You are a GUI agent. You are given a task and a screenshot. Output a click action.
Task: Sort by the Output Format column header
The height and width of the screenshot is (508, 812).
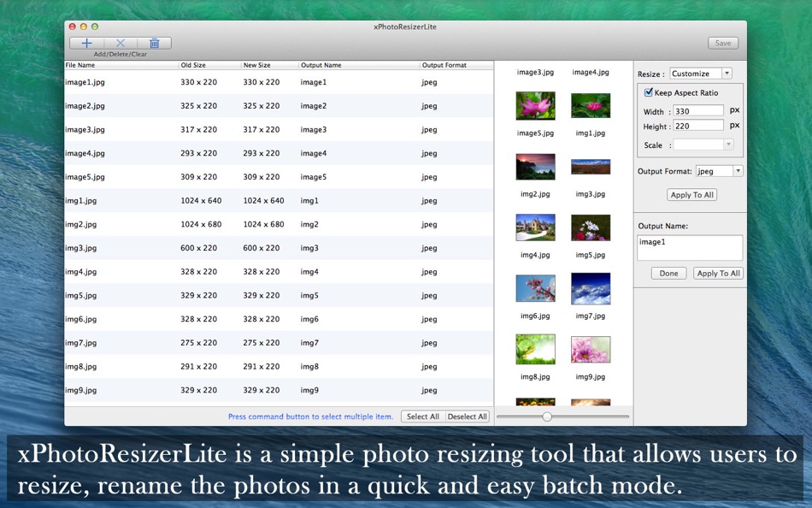(456, 65)
